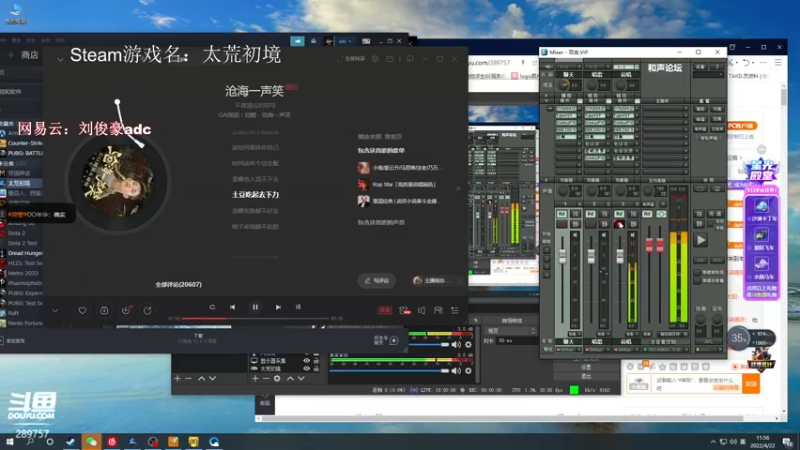Image resolution: width=800 pixels, height=450 pixels.
Task: Open the Steam adc account dropdown
Action: [x=345, y=41]
